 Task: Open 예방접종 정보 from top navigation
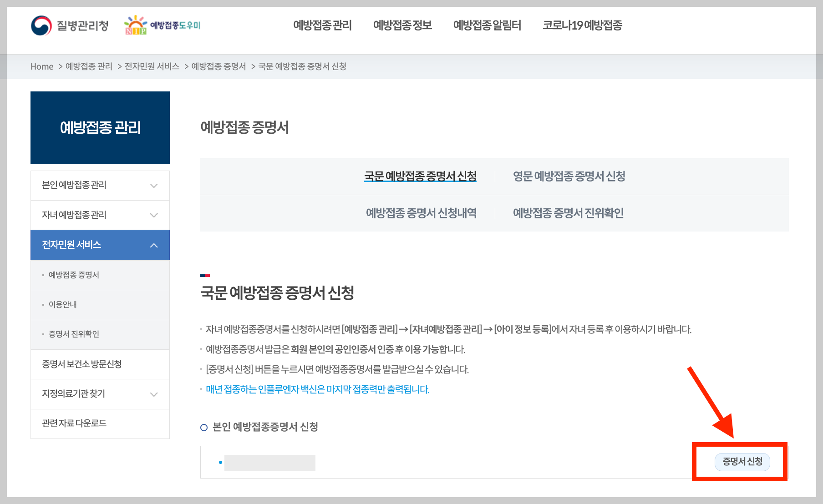point(402,25)
